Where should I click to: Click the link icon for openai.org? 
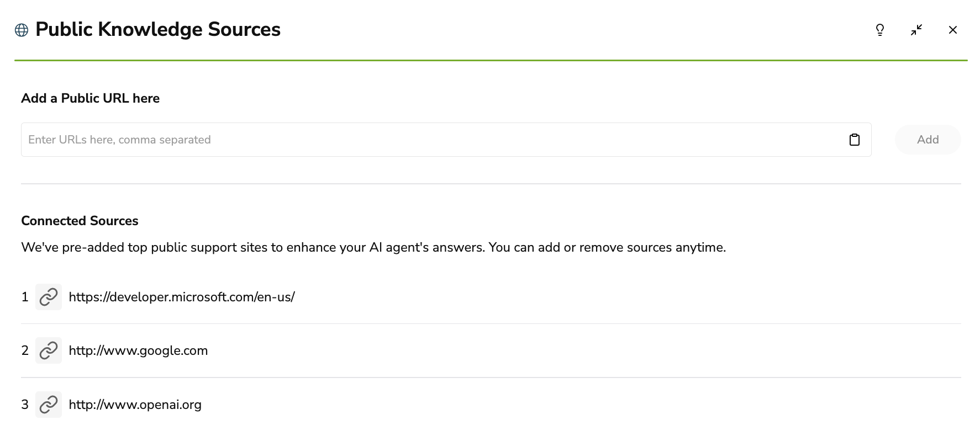[49, 405]
